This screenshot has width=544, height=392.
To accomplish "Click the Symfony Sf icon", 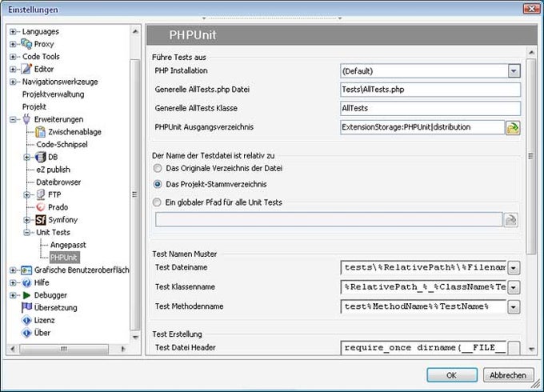I will tap(41, 219).
